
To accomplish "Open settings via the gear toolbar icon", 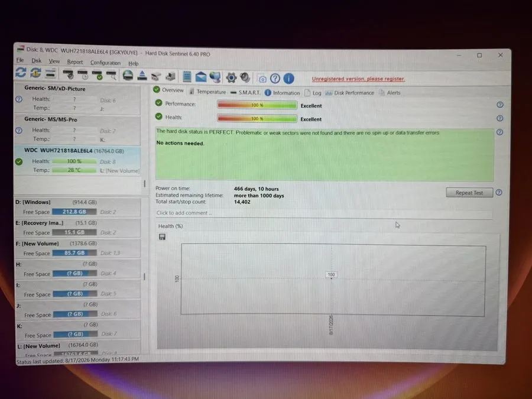I will [x=231, y=77].
